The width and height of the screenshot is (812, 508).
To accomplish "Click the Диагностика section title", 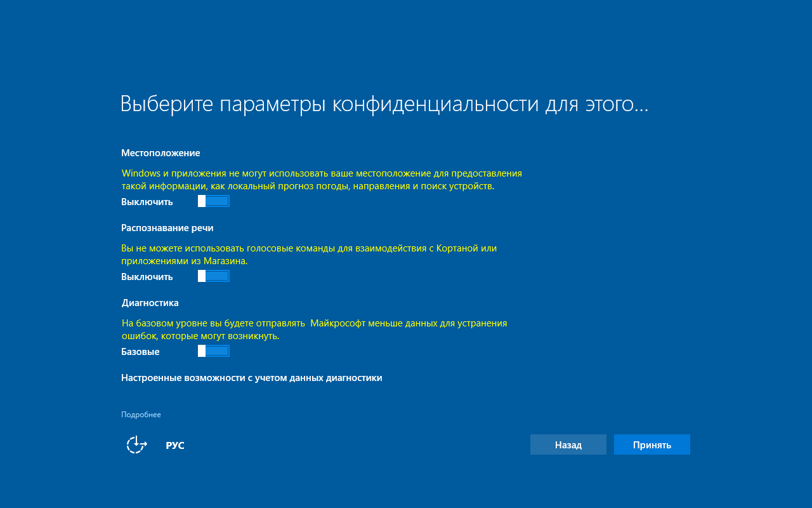I will [149, 302].
